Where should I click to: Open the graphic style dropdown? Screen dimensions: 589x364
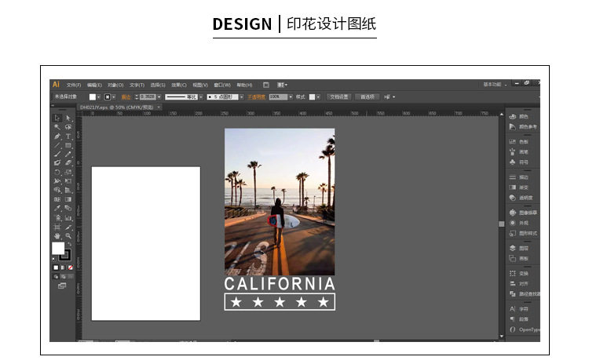[x=318, y=97]
